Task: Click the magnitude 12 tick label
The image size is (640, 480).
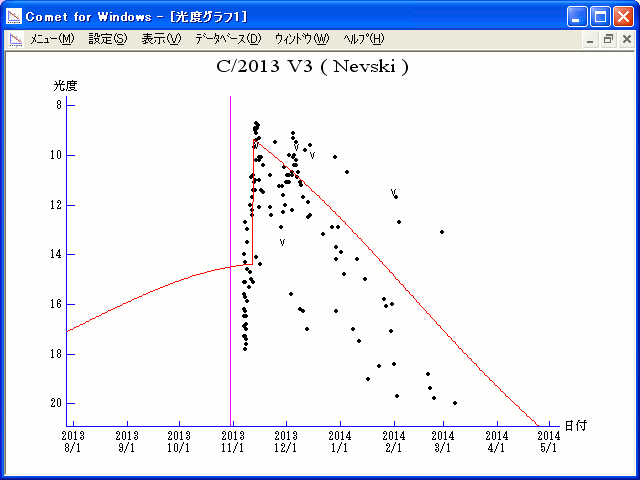Action: coord(56,205)
